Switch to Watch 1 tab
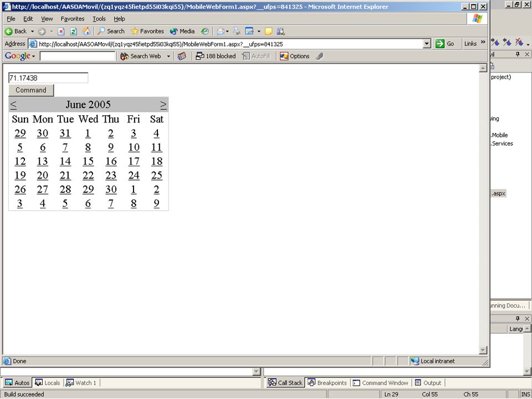This screenshot has width=532, height=399. click(81, 383)
